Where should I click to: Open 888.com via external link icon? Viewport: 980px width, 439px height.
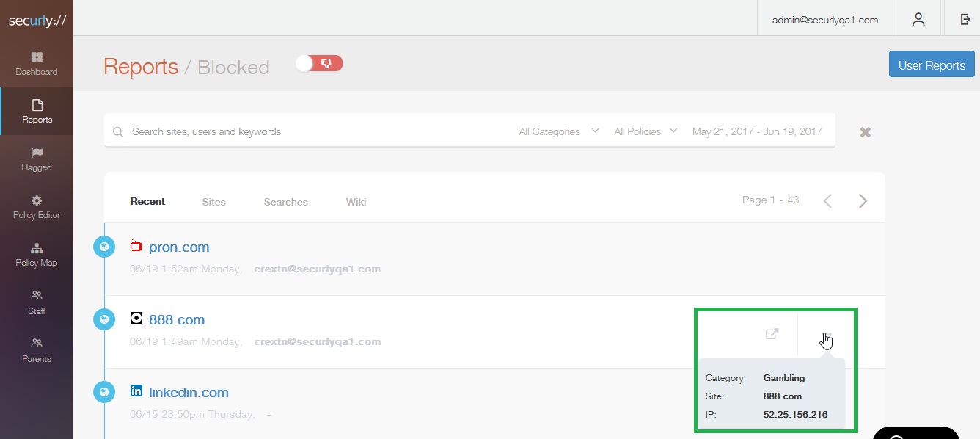click(x=772, y=334)
